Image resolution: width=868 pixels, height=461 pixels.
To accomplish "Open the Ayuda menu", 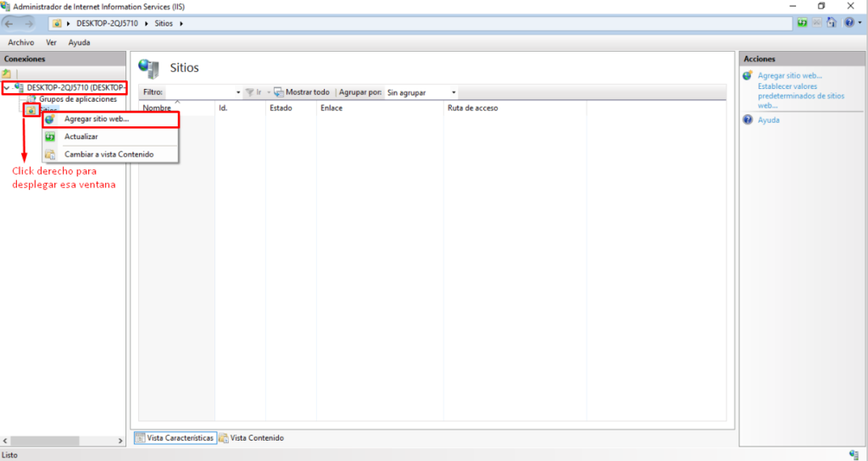I will click(79, 42).
